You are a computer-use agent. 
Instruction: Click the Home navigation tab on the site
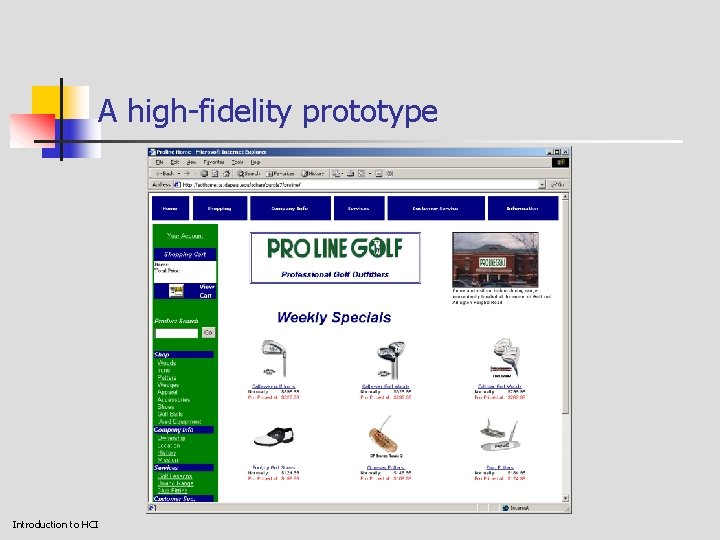[170, 208]
